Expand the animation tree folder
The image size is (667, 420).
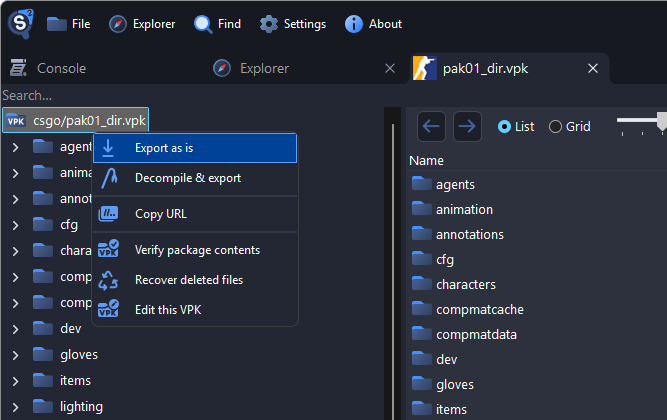(15, 173)
